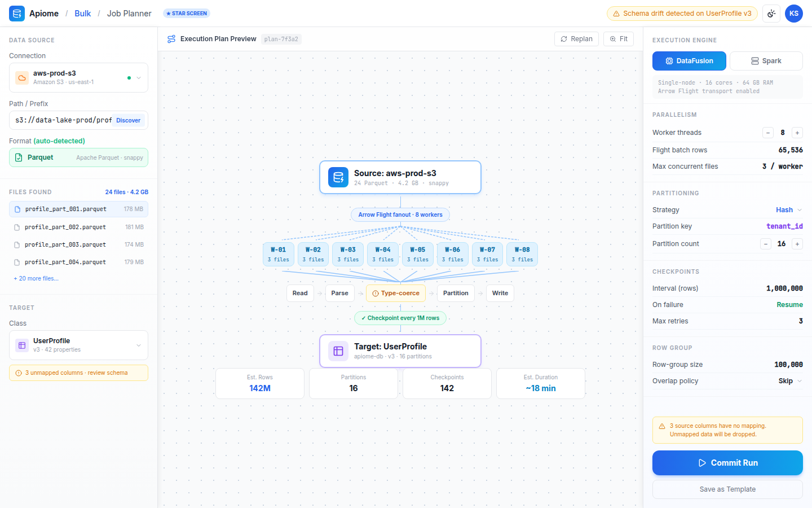Click the Execution Plan Preview flow icon

coord(171,39)
